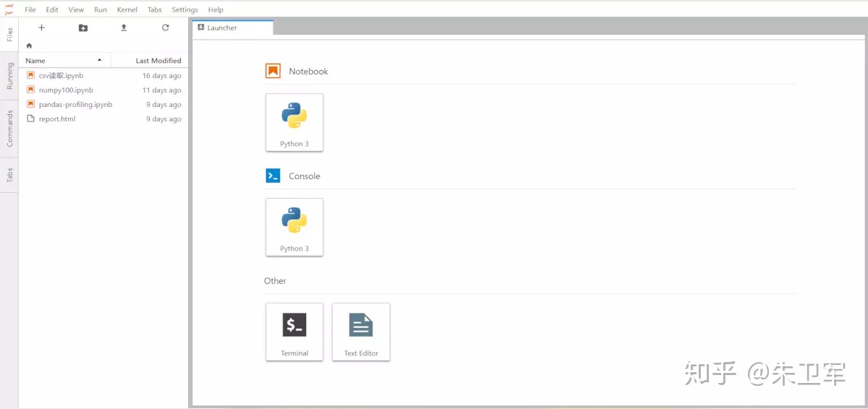Open the View menu

click(x=76, y=9)
